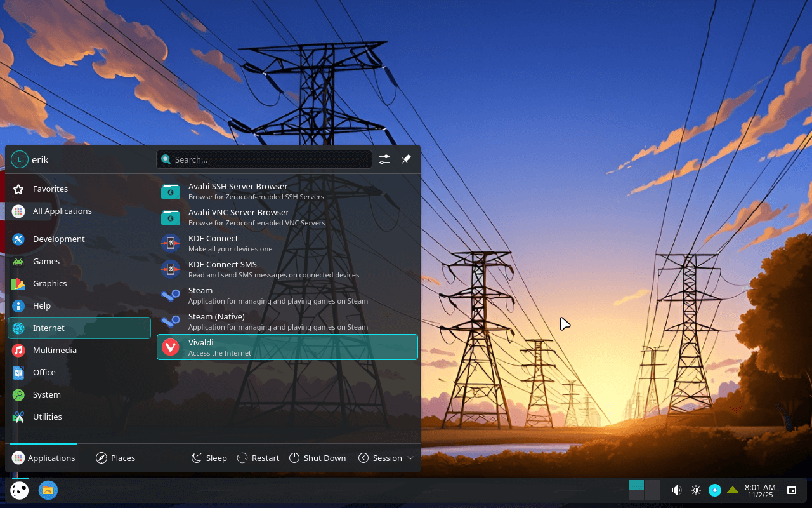Image resolution: width=812 pixels, height=508 pixels.
Task: Click the Graphics category icon
Action: click(20, 283)
